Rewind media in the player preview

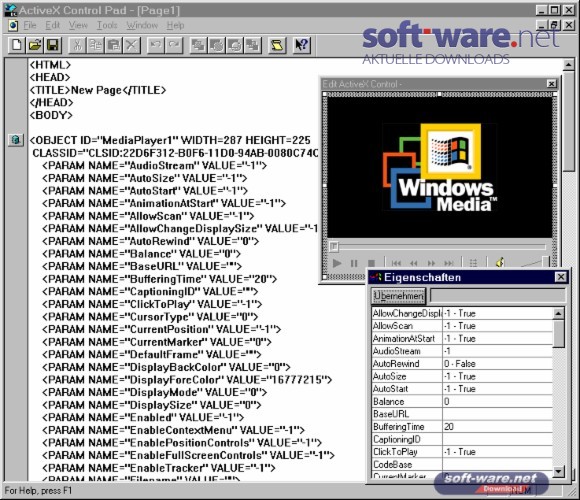tap(414, 263)
